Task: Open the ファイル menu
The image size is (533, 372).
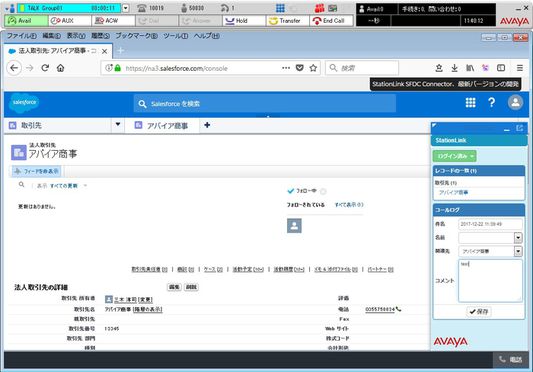Action: [22, 35]
